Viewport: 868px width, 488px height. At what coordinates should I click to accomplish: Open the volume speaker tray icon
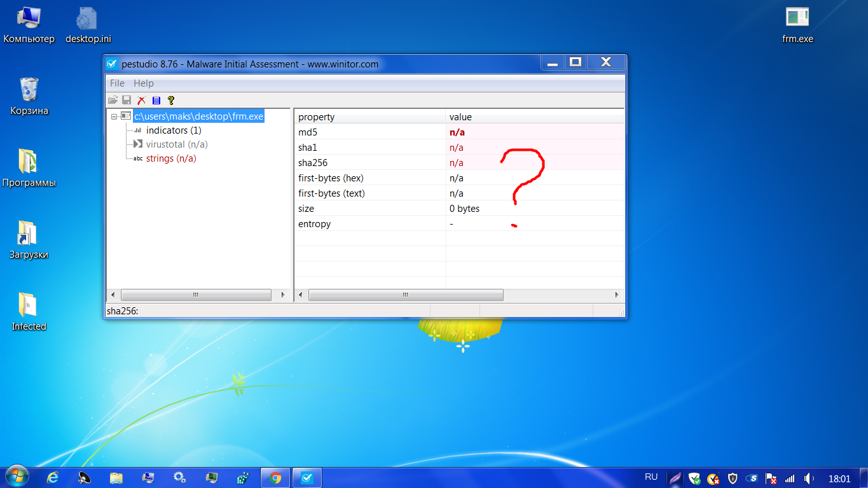(809, 478)
